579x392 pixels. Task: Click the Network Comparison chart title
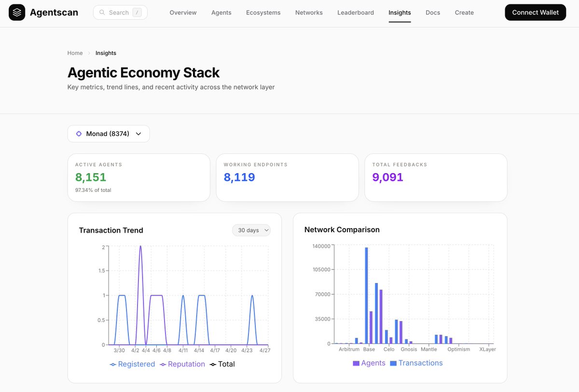tap(342, 230)
